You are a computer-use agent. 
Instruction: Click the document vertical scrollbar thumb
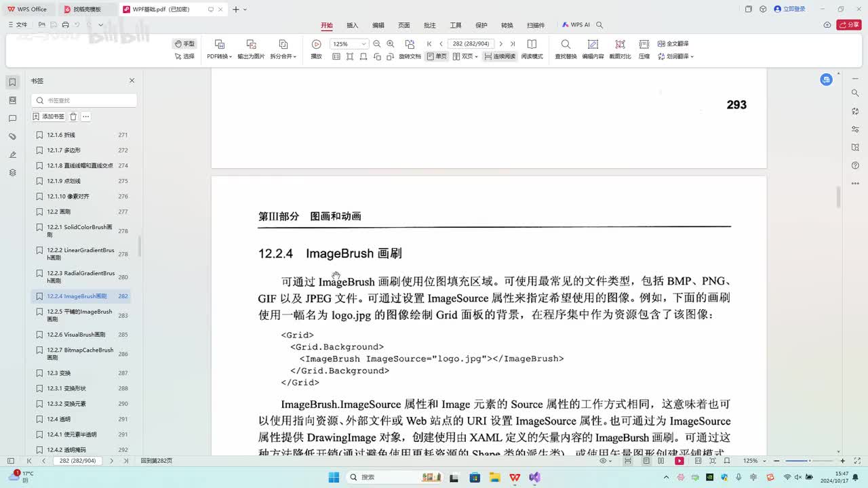coord(838,197)
